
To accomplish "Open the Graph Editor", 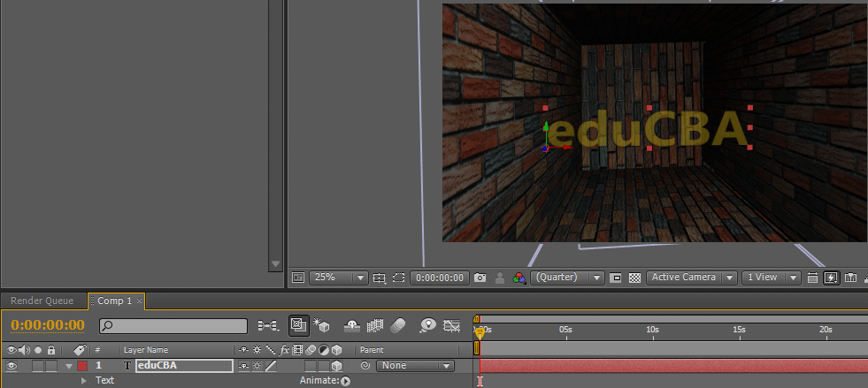I will click(x=452, y=326).
